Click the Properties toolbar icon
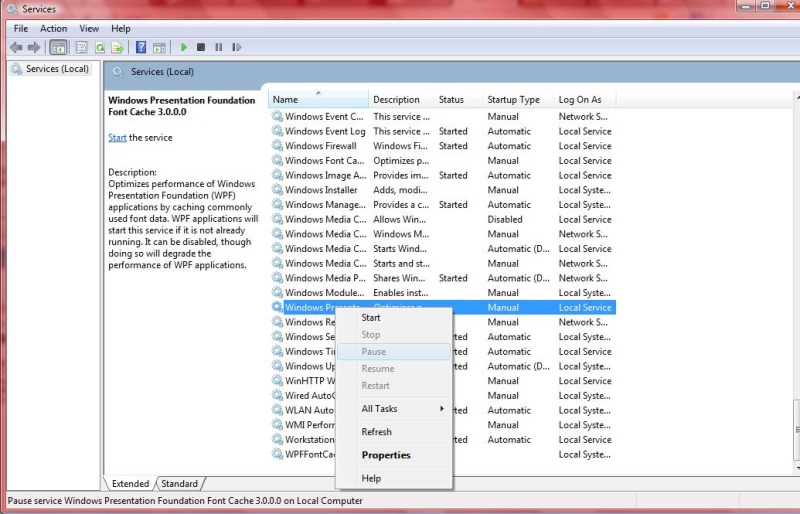 pyautogui.click(x=81, y=47)
